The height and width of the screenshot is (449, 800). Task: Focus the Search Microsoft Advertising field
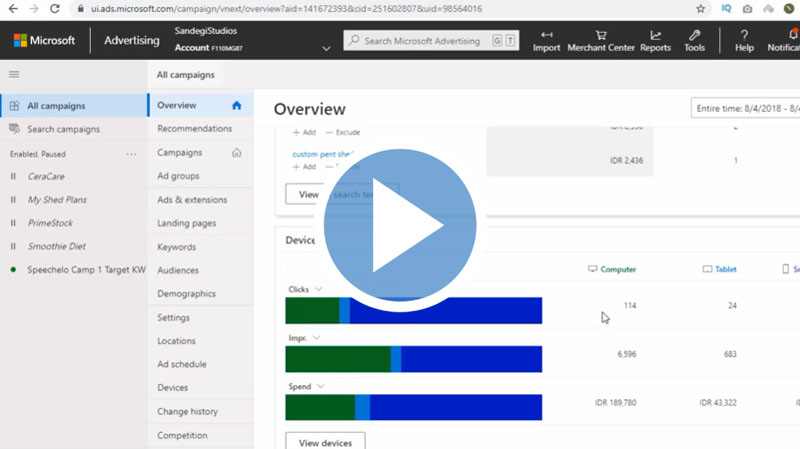pyautogui.click(x=431, y=40)
